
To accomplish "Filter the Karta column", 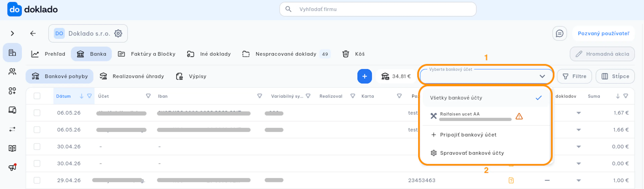I will pos(399,96).
